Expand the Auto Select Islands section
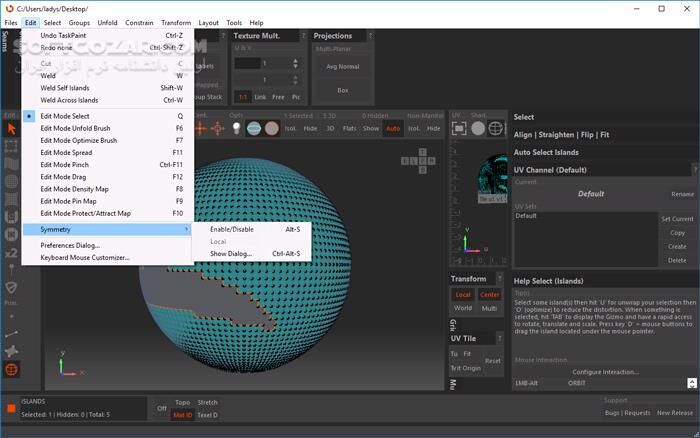 coord(548,153)
